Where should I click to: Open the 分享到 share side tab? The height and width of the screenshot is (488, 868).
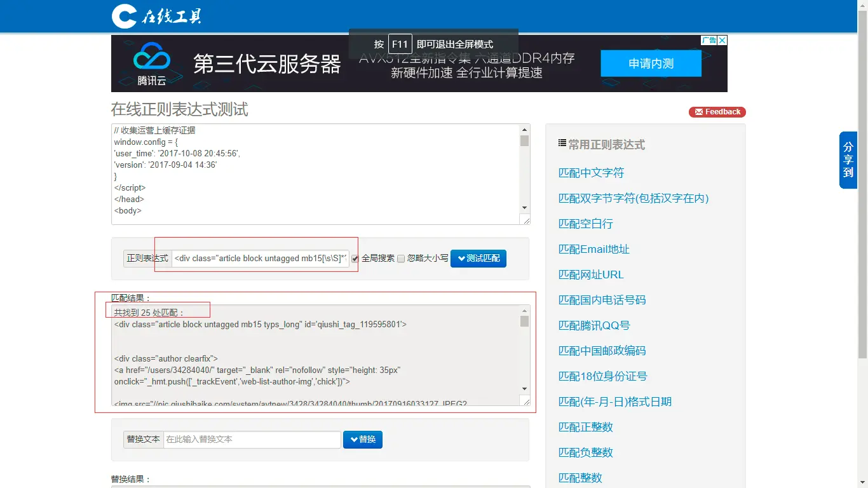[x=848, y=160]
